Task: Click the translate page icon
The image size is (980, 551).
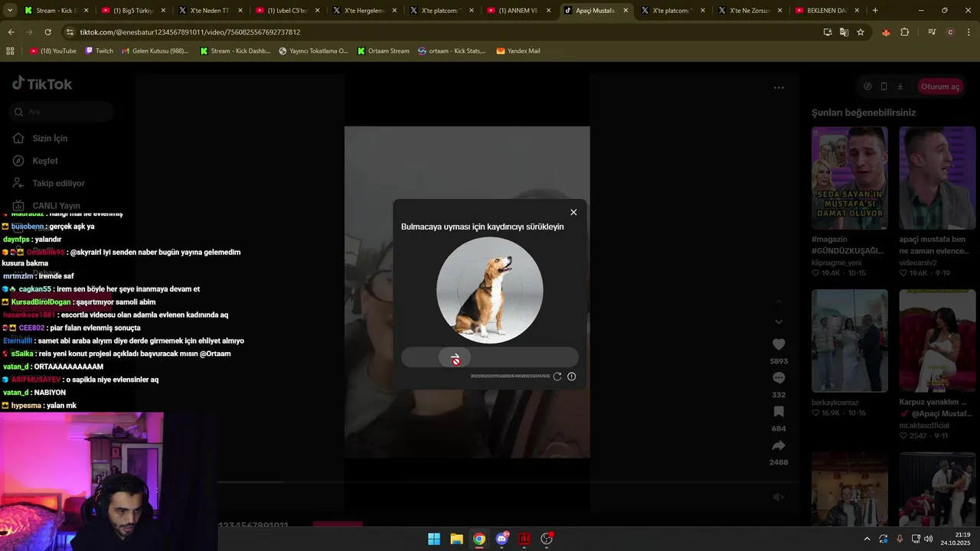Action: pos(844,32)
